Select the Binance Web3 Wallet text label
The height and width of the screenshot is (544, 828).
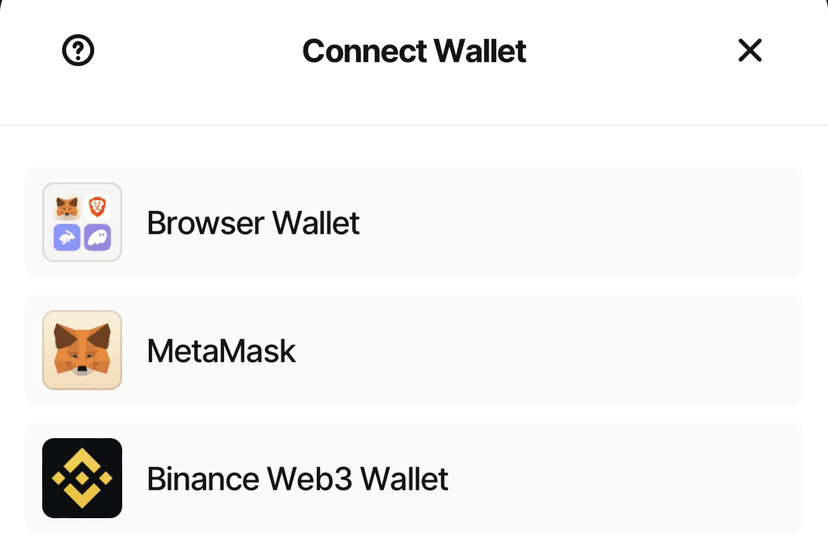(x=297, y=478)
